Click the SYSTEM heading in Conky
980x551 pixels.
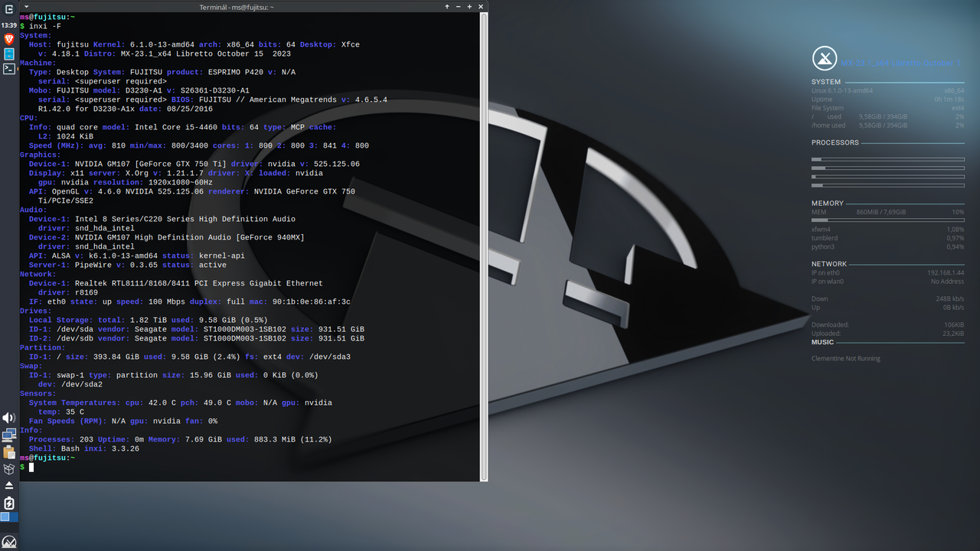point(826,82)
